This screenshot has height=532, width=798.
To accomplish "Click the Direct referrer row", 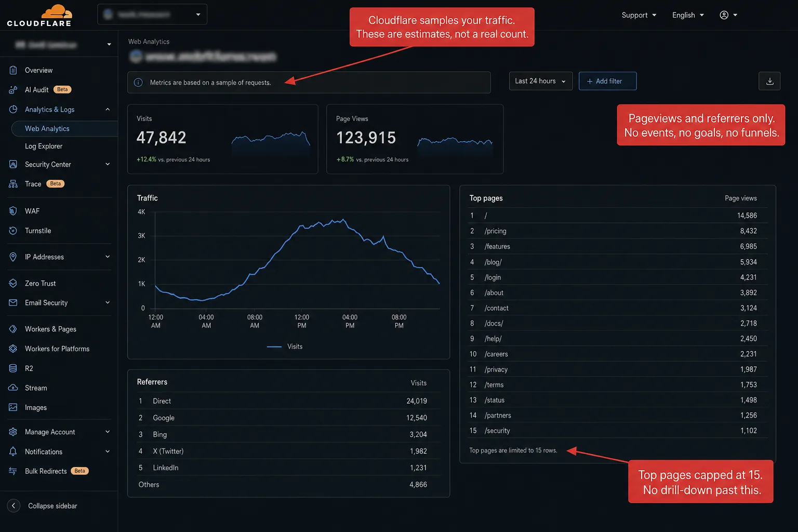I will point(288,401).
